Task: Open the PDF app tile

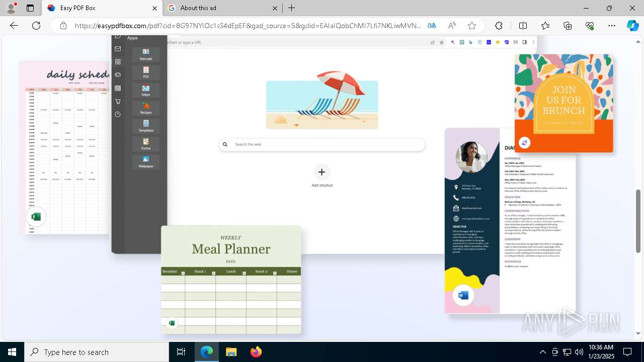Action: [x=146, y=72]
